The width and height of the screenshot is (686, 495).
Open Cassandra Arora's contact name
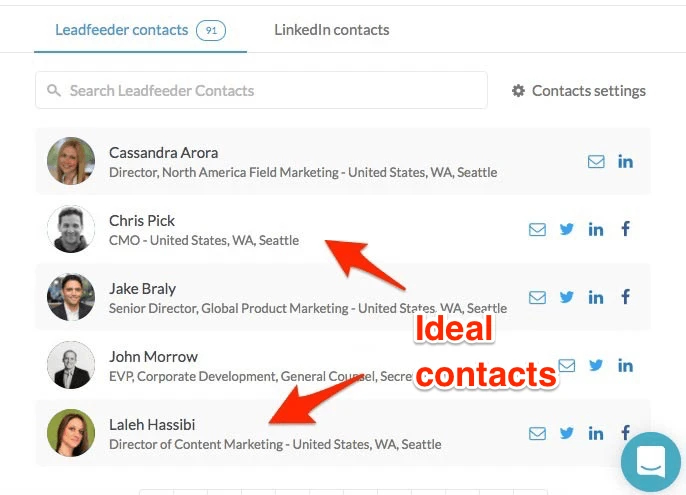click(x=163, y=153)
